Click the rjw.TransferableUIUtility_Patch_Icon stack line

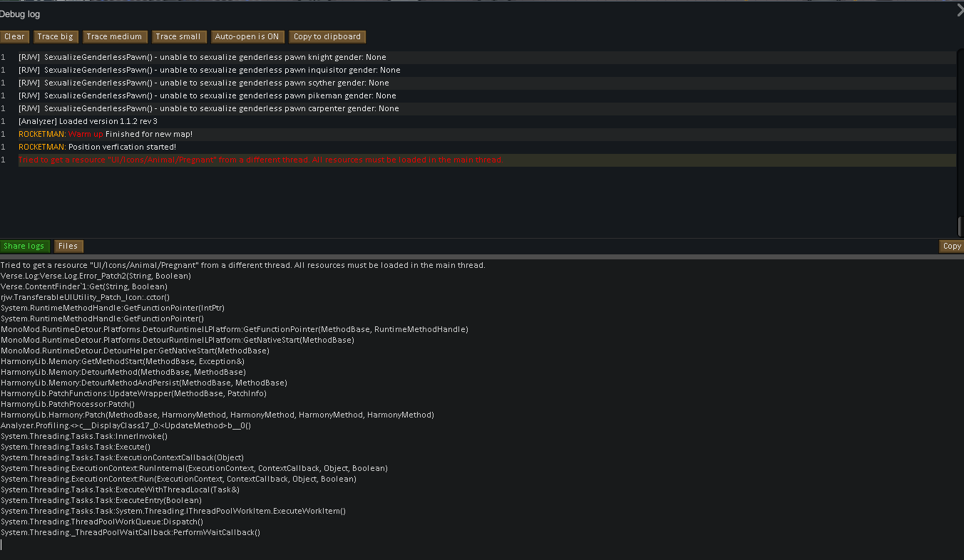(85, 297)
